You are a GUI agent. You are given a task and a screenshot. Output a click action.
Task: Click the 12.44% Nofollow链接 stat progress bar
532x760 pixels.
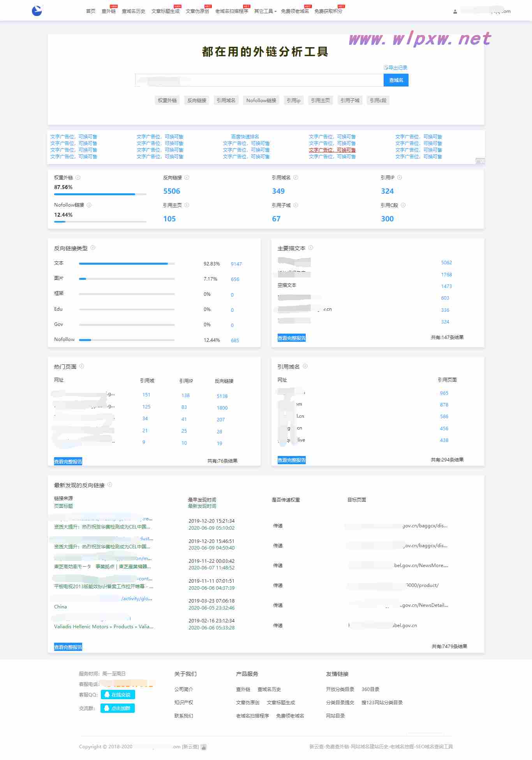[100, 222]
